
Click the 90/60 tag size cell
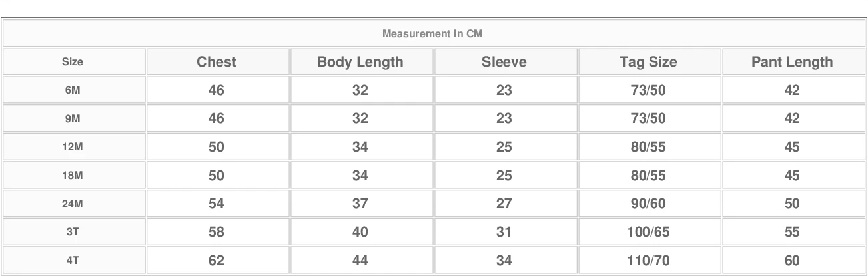(x=648, y=204)
